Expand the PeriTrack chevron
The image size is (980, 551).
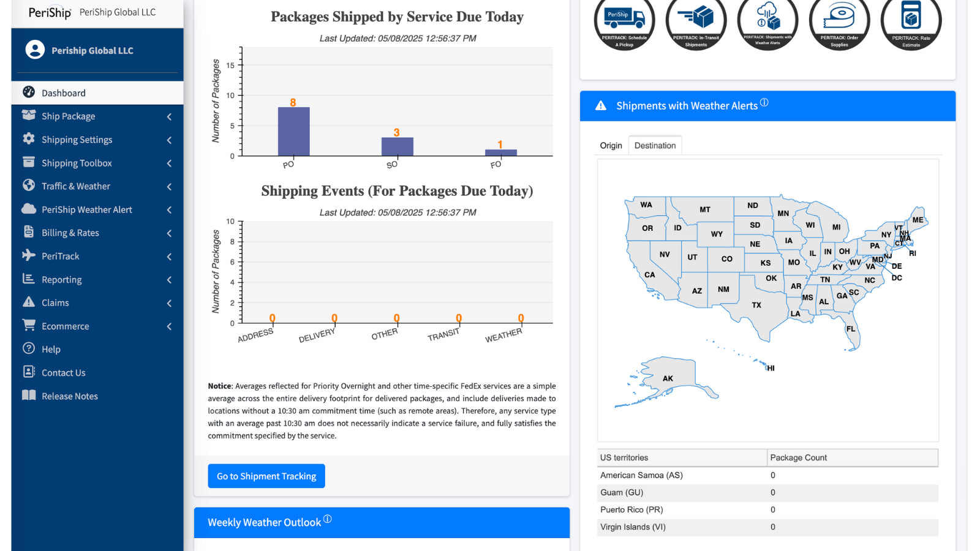(x=169, y=257)
